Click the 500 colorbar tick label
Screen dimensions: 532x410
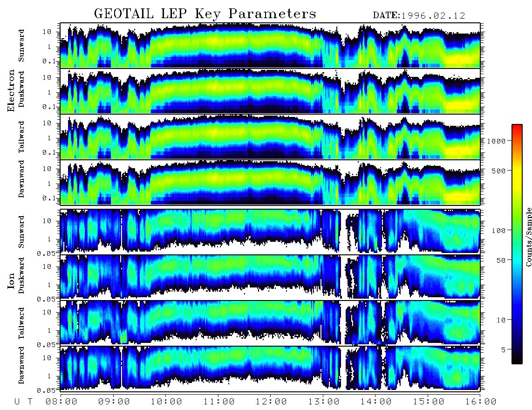click(x=499, y=171)
